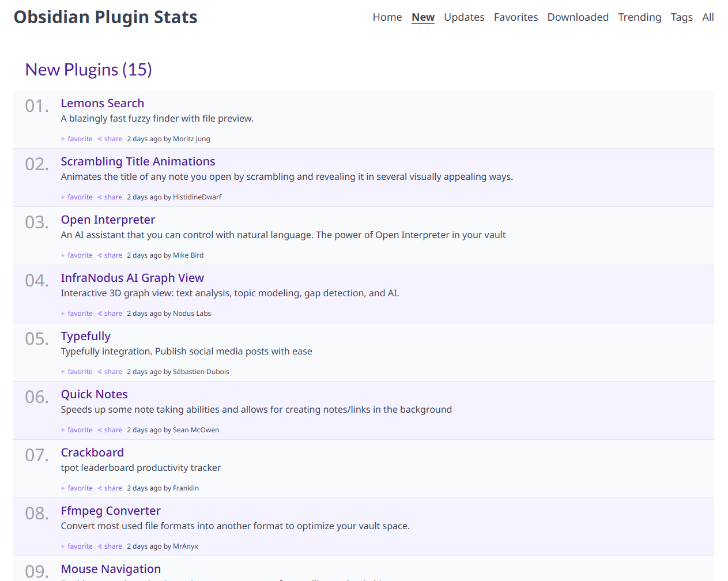Open the New plugins nav item
Screen dimensions: 728x581
[423, 17]
